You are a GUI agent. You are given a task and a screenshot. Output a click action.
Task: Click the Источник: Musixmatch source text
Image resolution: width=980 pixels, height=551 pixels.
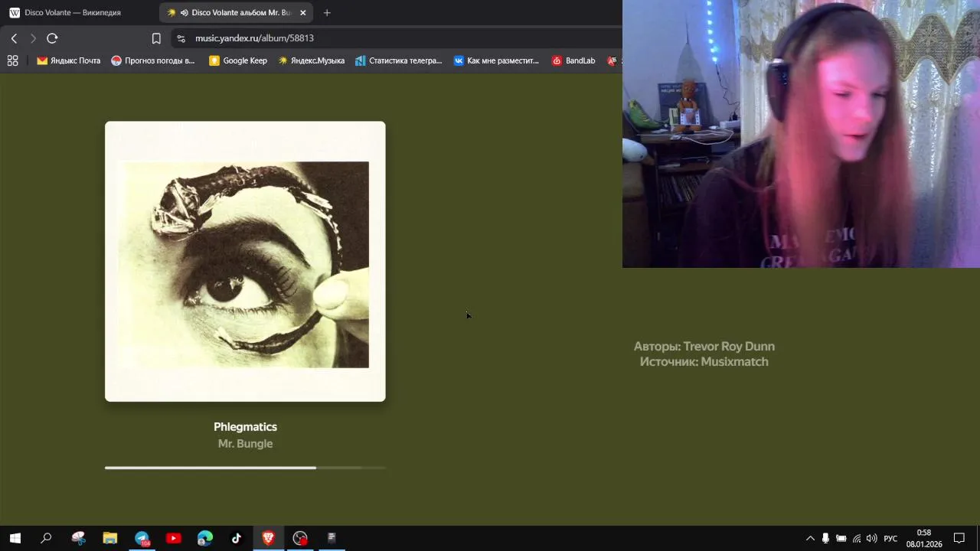704,361
